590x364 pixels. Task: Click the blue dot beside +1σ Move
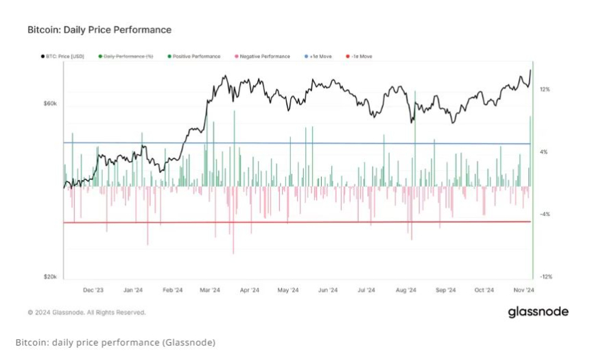tap(306, 56)
